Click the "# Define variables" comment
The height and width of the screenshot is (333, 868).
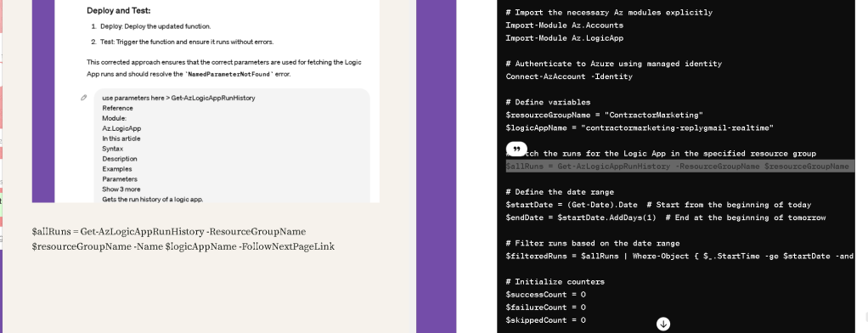pos(548,102)
